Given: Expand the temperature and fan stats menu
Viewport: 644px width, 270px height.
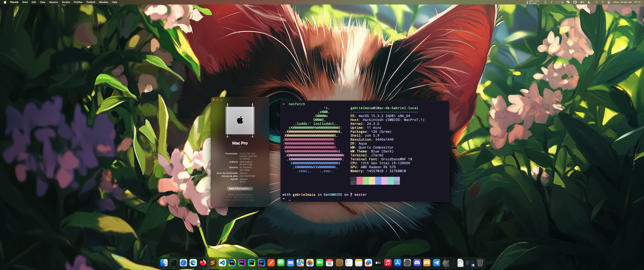Looking at the screenshot, I should (x=533, y=2).
